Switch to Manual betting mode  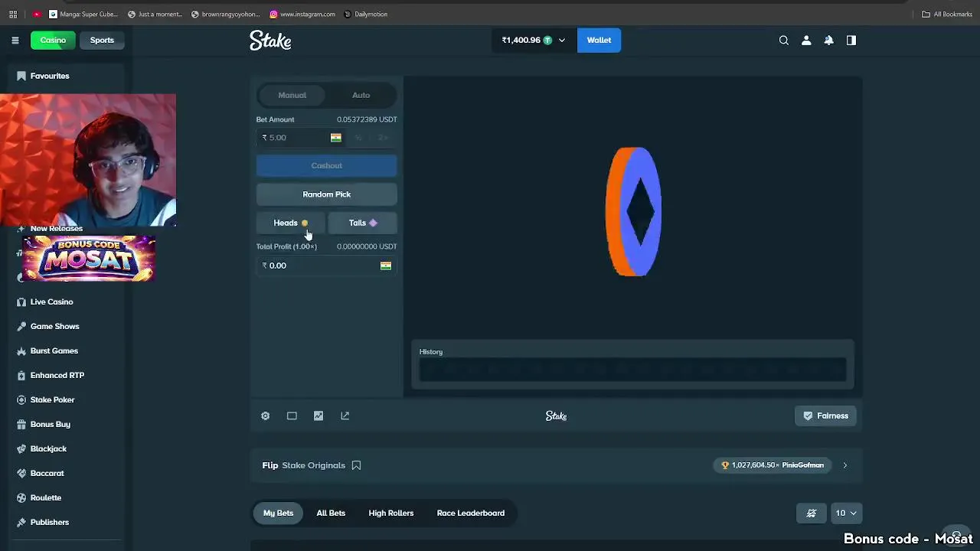[x=292, y=95]
